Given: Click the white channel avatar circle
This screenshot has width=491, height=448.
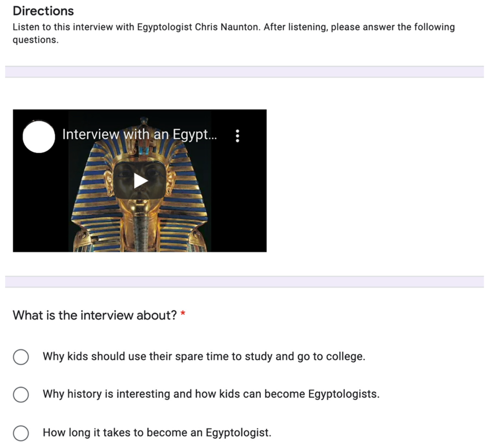Looking at the screenshot, I should [39, 137].
